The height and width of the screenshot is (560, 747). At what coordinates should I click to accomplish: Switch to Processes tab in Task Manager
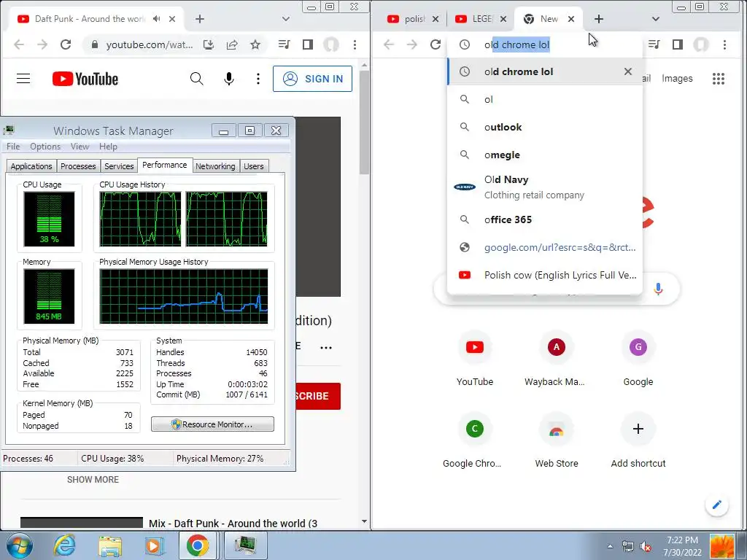[78, 166]
